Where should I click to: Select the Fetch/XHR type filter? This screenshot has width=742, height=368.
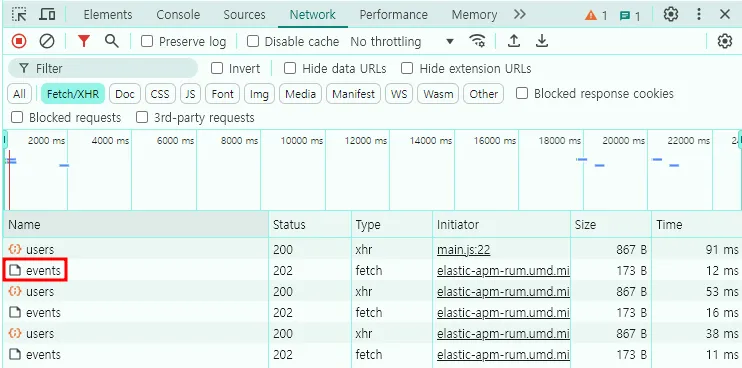(73, 94)
